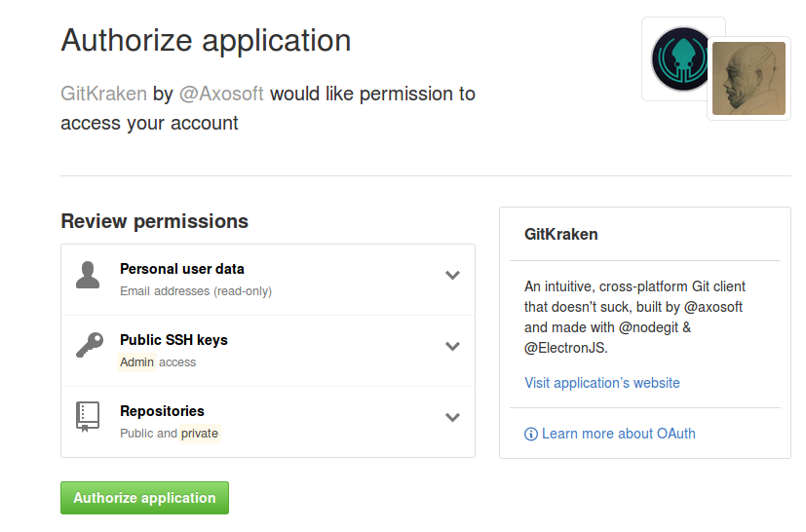Image resolution: width=806 pixels, height=532 pixels.
Task: Select the Personal user data row title
Action: (182, 269)
